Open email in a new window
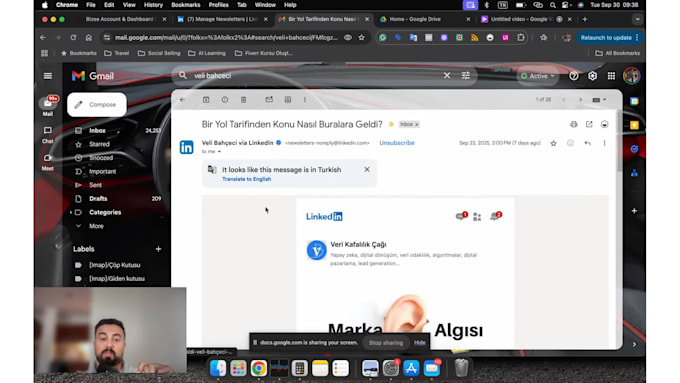Viewport: 680px width, 383px height. pos(589,124)
